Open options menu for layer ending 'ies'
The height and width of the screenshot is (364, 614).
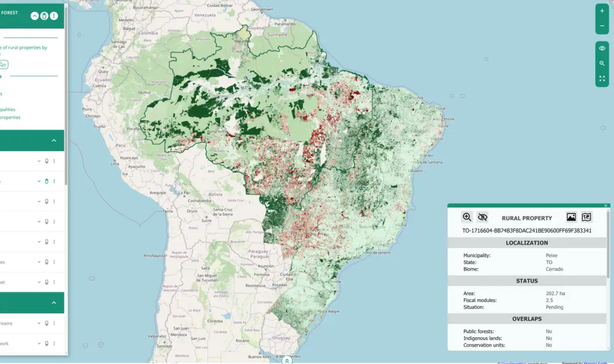pyautogui.click(x=54, y=262)
